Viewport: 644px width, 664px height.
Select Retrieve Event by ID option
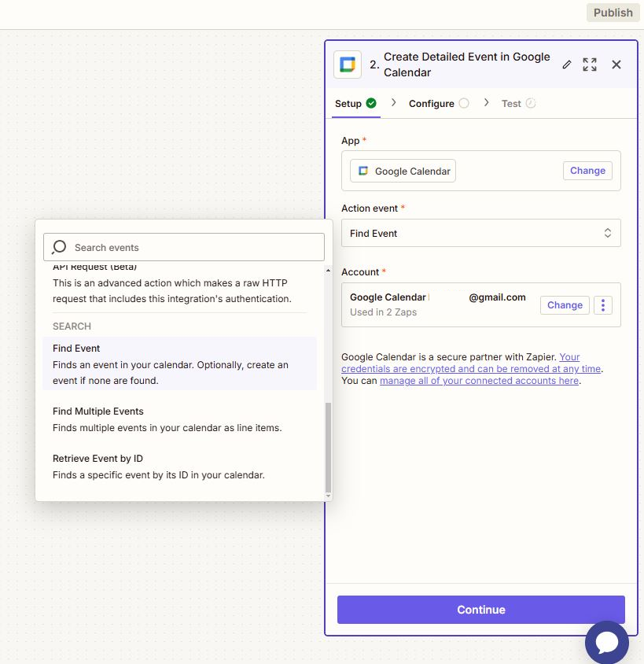[x=180, y=467]
